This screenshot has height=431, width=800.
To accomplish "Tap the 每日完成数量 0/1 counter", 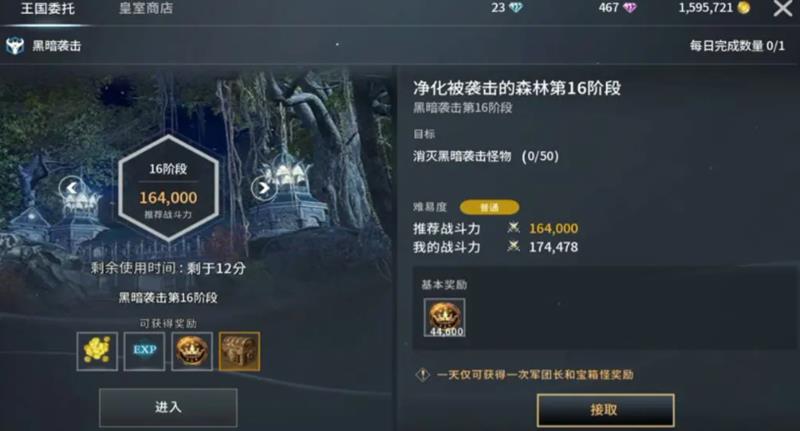I will [737, 46].
